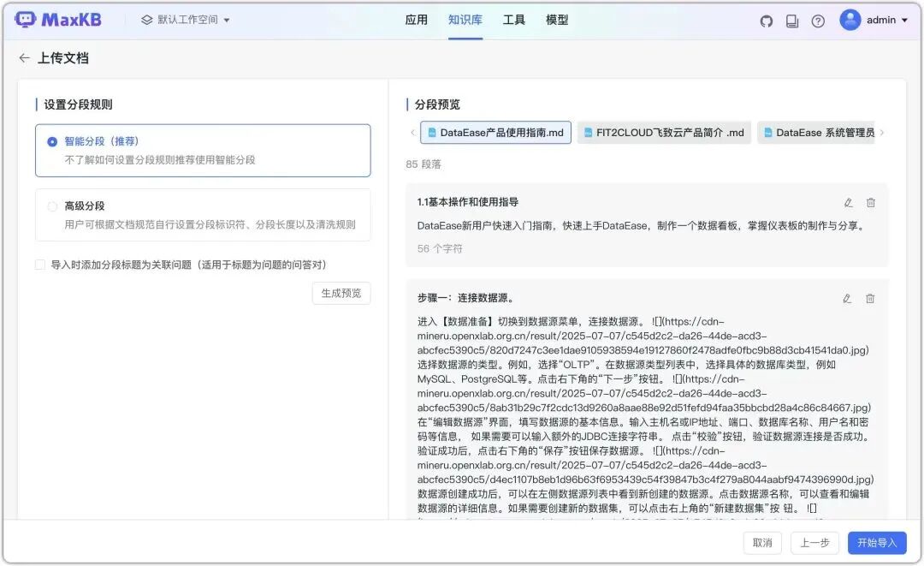Click the 开始导入 button
Image resolution: width=924 pixels, height=566 pixels.
877,542
